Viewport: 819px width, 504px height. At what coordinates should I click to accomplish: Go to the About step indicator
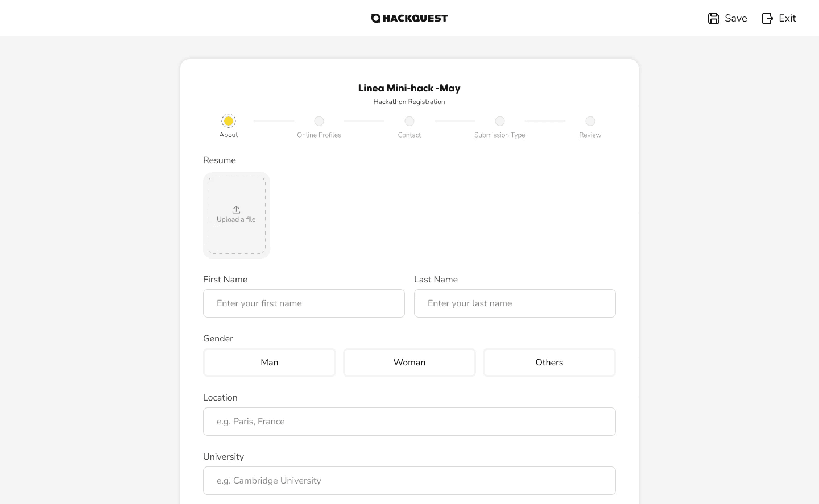tap(229, 121)
